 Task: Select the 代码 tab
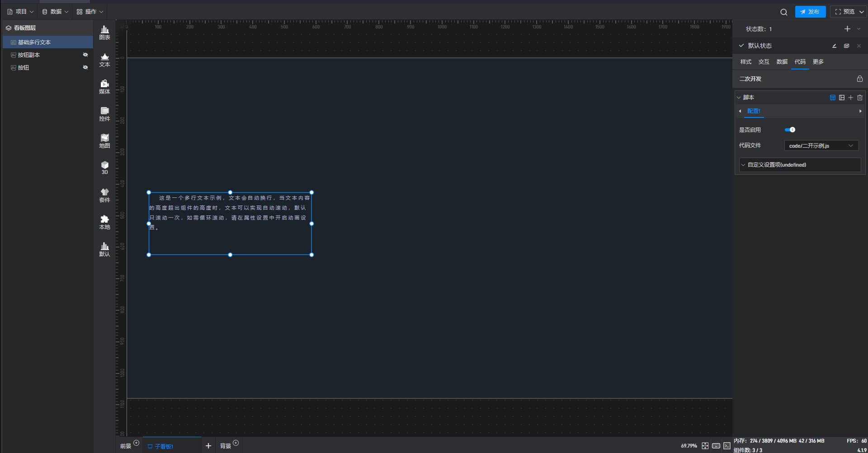[800, 62]
